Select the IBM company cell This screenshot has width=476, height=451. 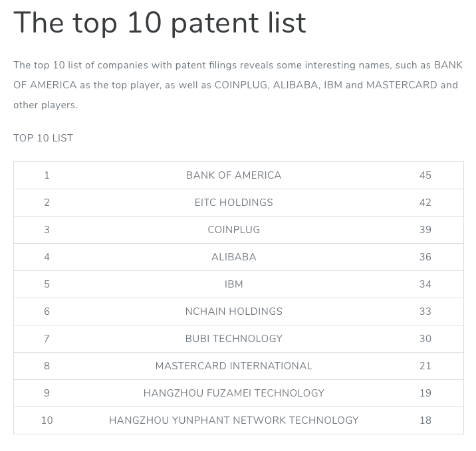(x=233, y=284)
